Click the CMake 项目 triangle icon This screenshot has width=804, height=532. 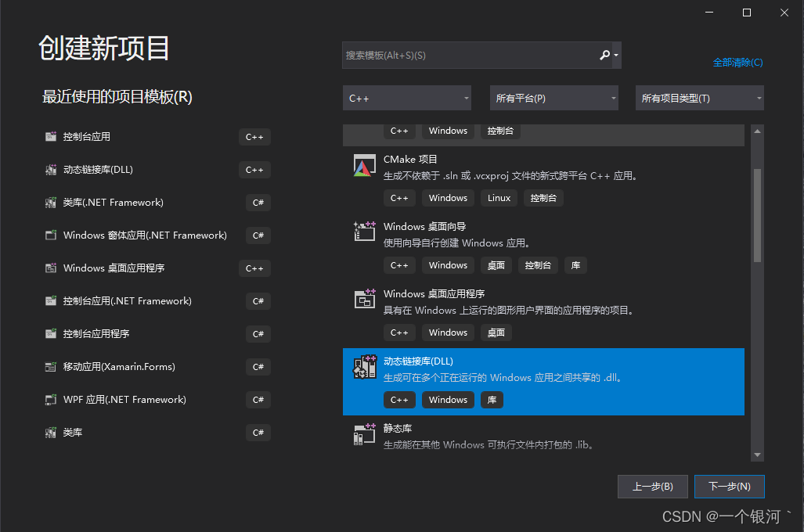tap(365, 166)
